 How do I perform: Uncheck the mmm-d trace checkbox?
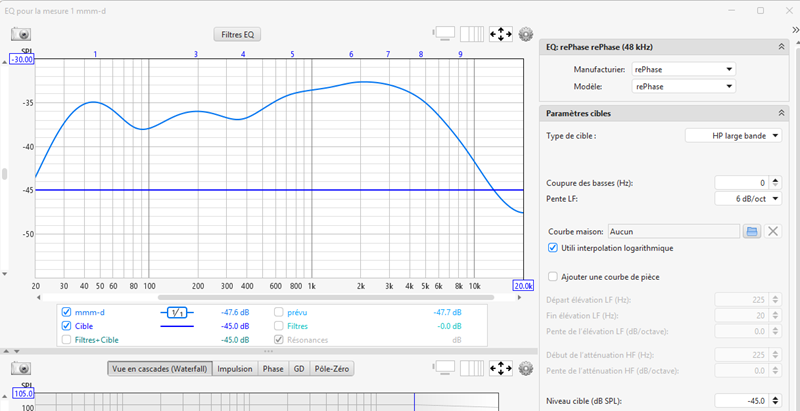tap(66, 312)
